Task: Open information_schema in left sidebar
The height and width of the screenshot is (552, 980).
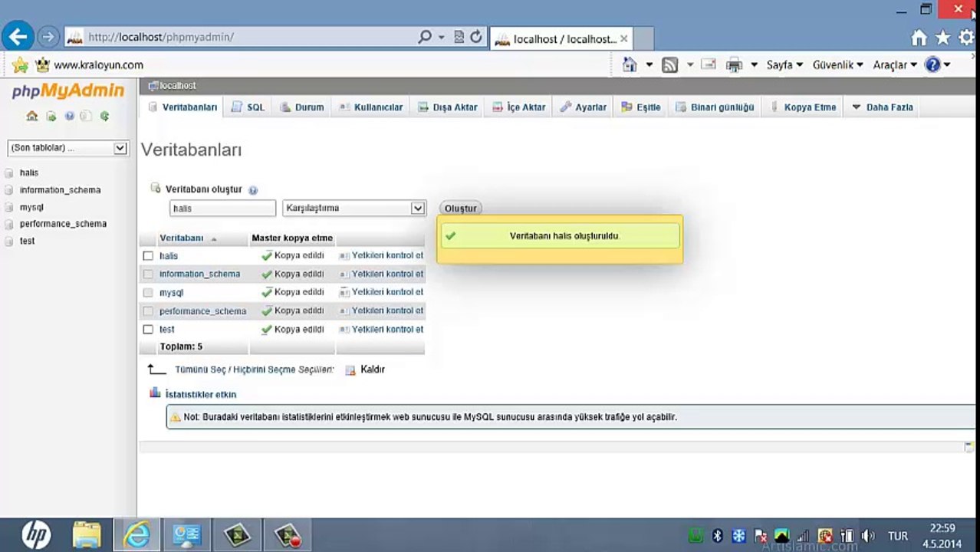Action: point(60,190)
